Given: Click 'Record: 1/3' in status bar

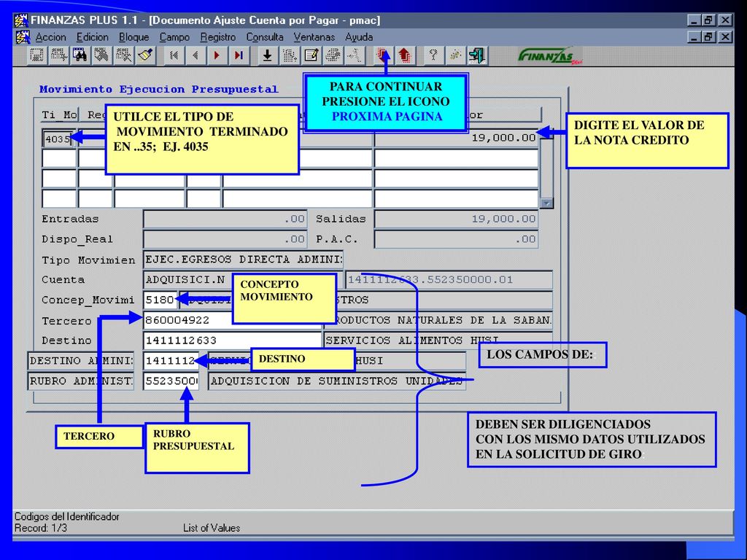Looking at the screenshot, I should (x=41, y=528).
